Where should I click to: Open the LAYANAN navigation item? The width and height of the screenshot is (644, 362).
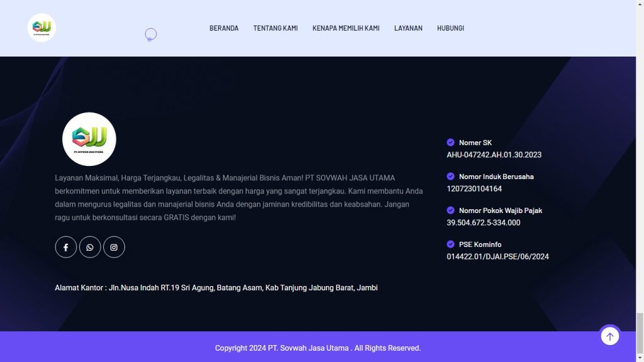point(408,28)
